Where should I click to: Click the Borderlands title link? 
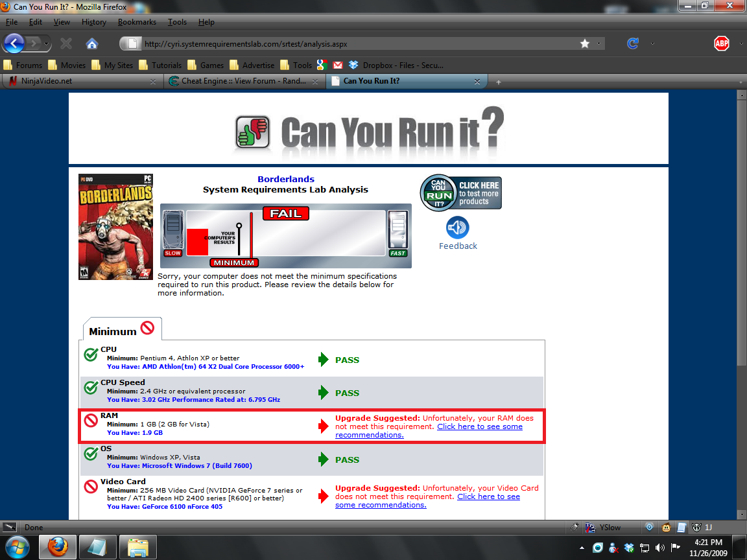click(286, 179)
